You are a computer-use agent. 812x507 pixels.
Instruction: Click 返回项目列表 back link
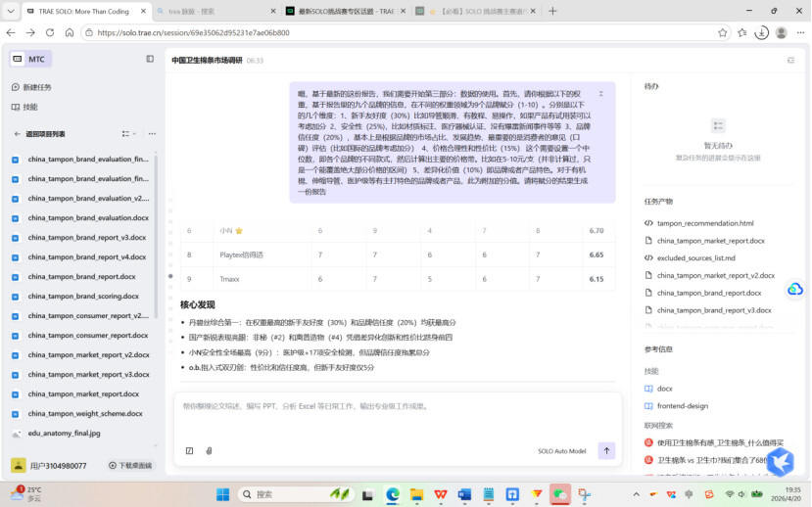point(45,134)
